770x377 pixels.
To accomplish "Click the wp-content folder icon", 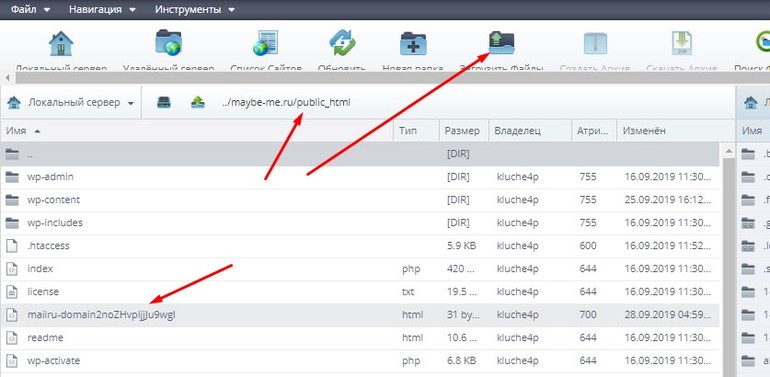I will pos(12,200).
